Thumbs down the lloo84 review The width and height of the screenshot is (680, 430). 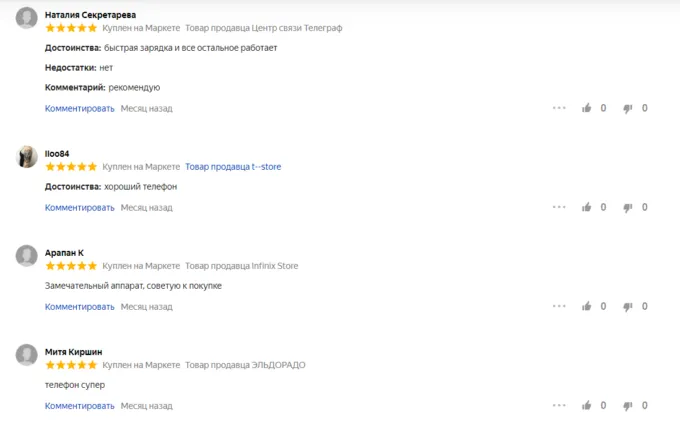(628, 207)
